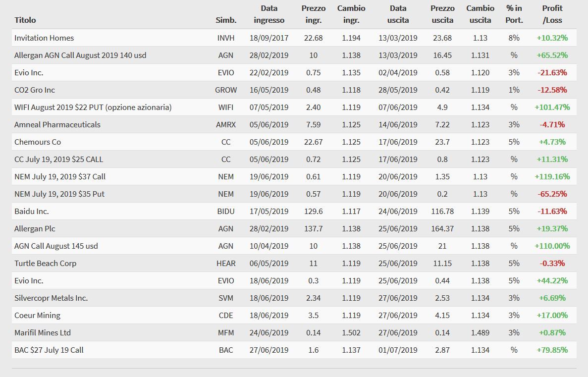
Task: Click the Cambio uscita column header
Action: point(480,14)
